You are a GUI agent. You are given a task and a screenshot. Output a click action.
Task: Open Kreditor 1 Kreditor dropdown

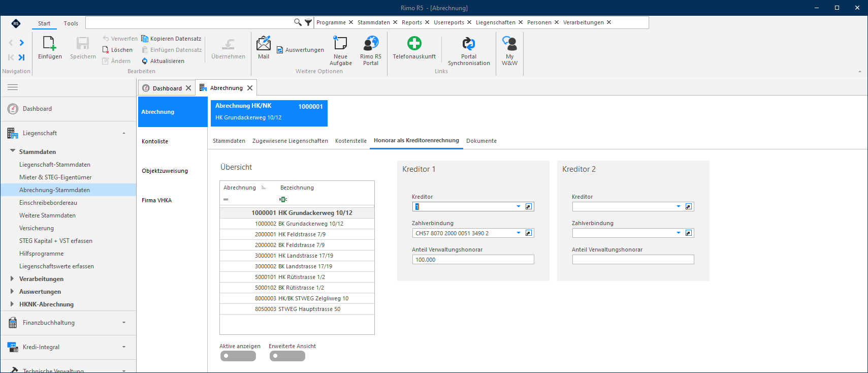(x=519, y=206)
